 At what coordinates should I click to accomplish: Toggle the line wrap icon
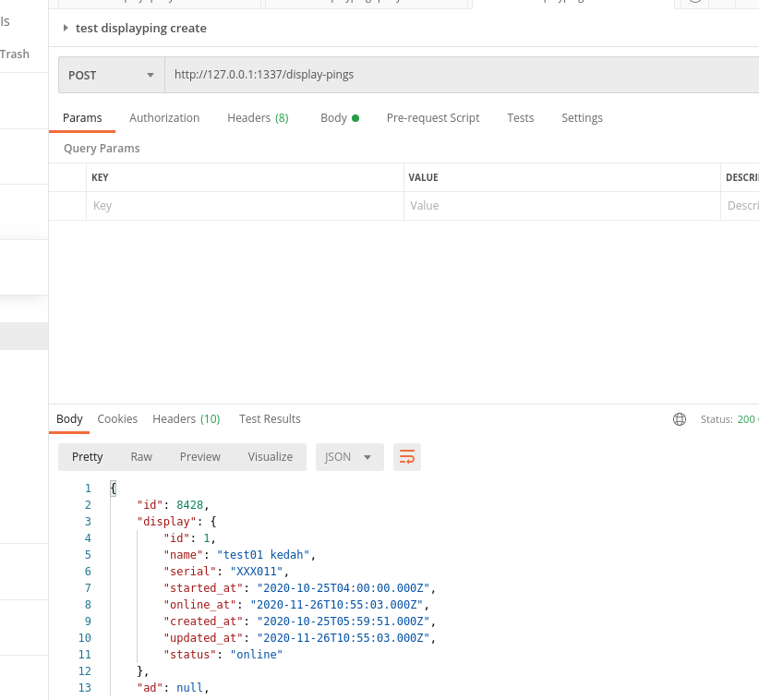pyautogui.click(x=407, y=457)
